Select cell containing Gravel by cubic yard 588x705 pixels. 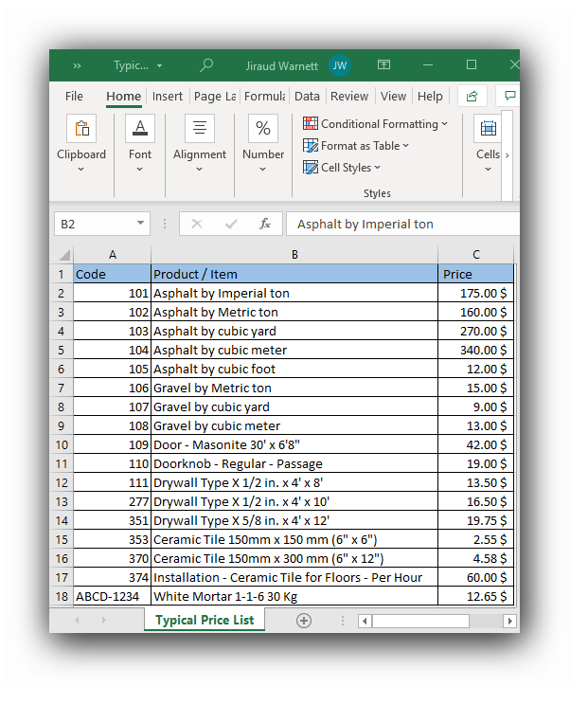[294, 407]
